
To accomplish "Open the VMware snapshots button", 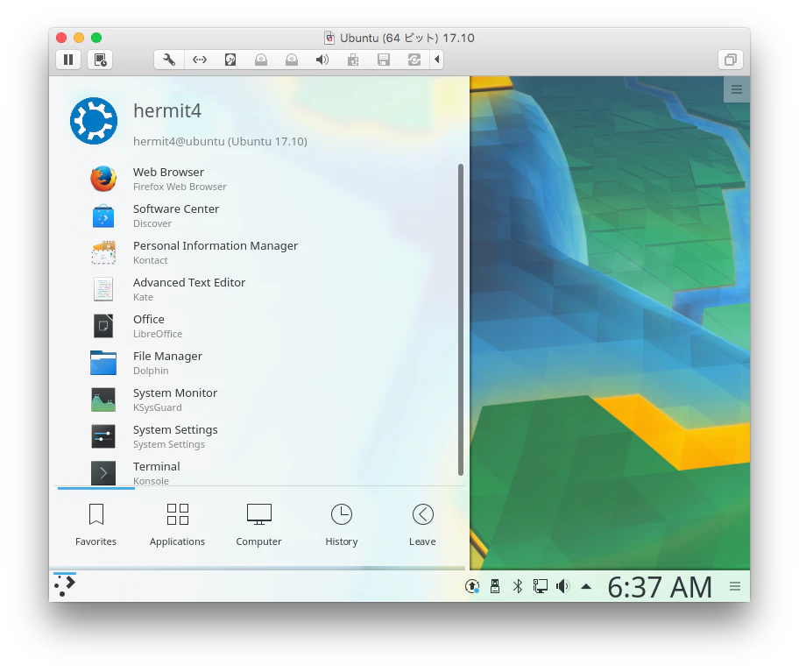I will pos(100,60).
